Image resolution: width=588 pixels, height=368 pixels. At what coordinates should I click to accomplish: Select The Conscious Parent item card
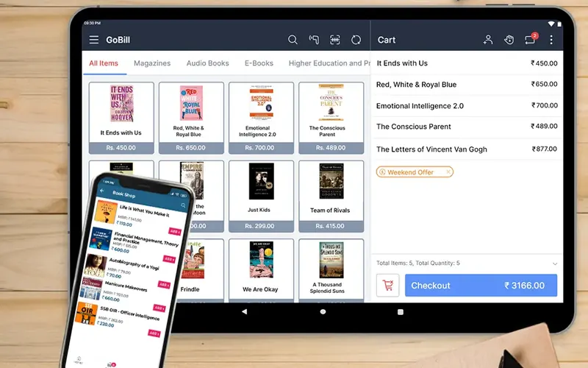331,118
